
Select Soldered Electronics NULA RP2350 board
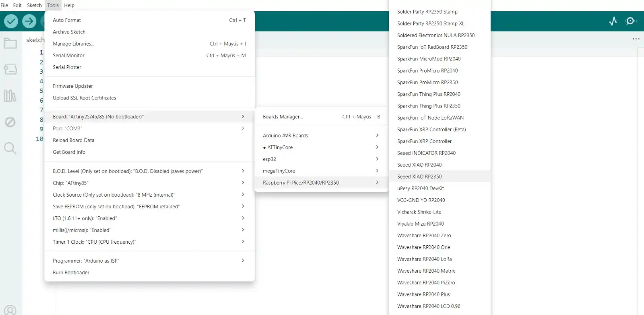[440, 35]
